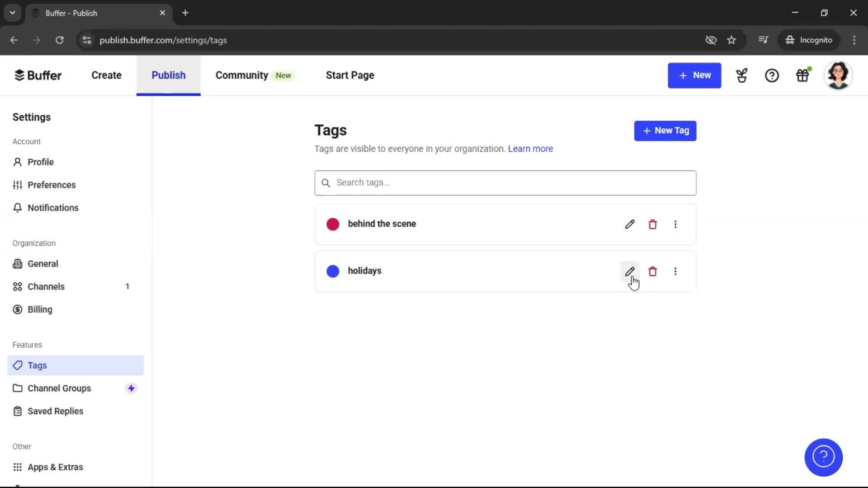The image size is (868, 488).
Task: Click the help question mark icon
Action: tap(772, 75)
